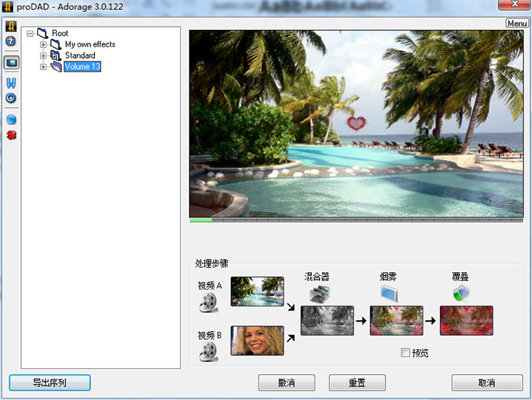Click the 导出序列 export sequence button
The height and width of the screenshot is (400, 532).
pos(49,383)
